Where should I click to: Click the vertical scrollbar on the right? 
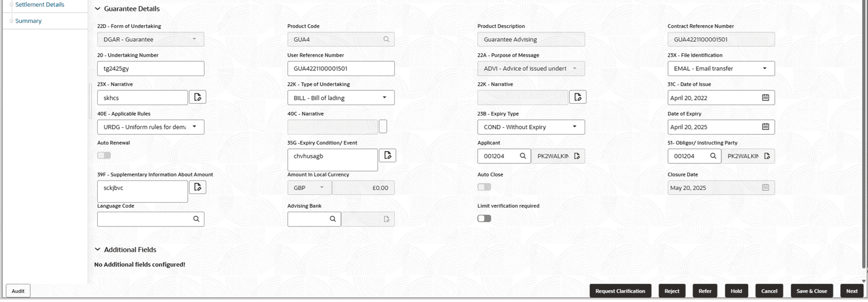point(864,133)
